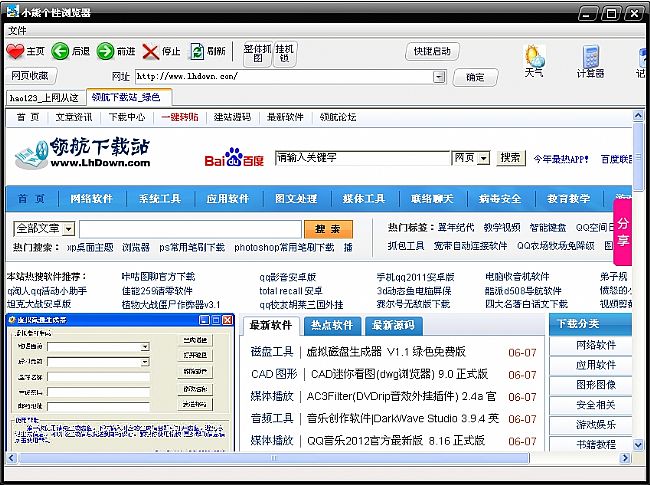
Task: Click the 今年最热APP! link
Action: (x=561, y=159)
